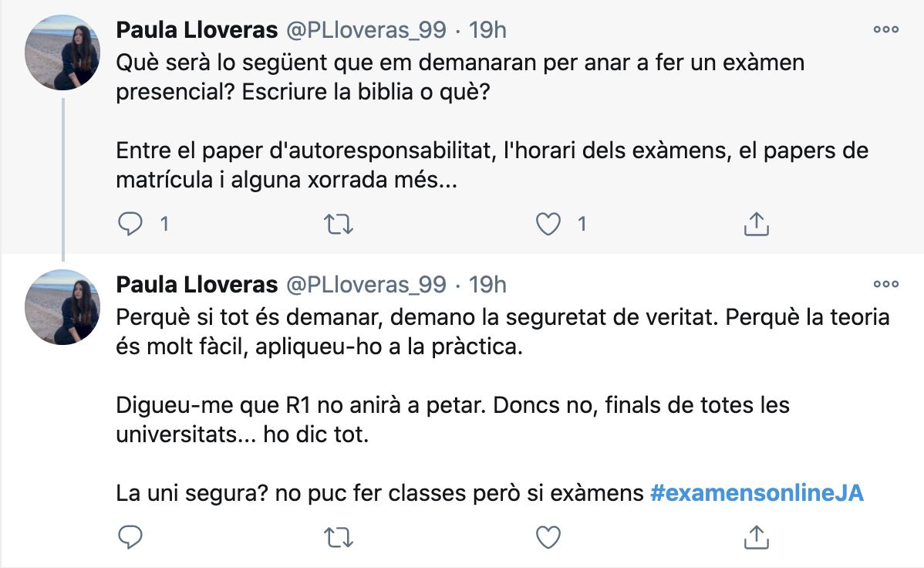
Task: Share the second tweet via share icon
Action: point(757,537)
